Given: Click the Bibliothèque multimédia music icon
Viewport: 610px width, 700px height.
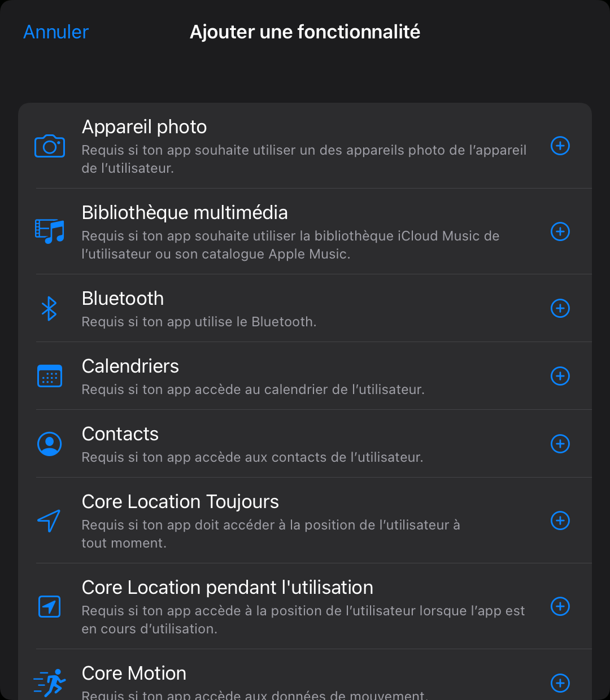Looking at the screenshot, I should coord(50,231).
